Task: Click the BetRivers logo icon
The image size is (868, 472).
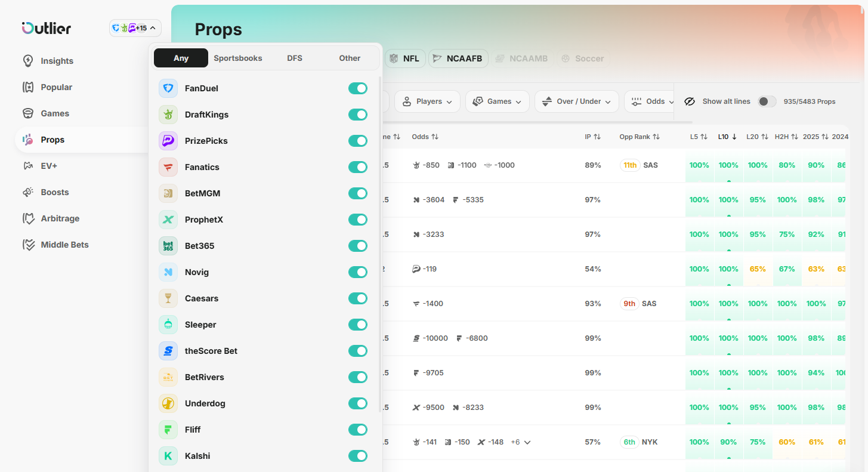Action: (x=168, y=377)
